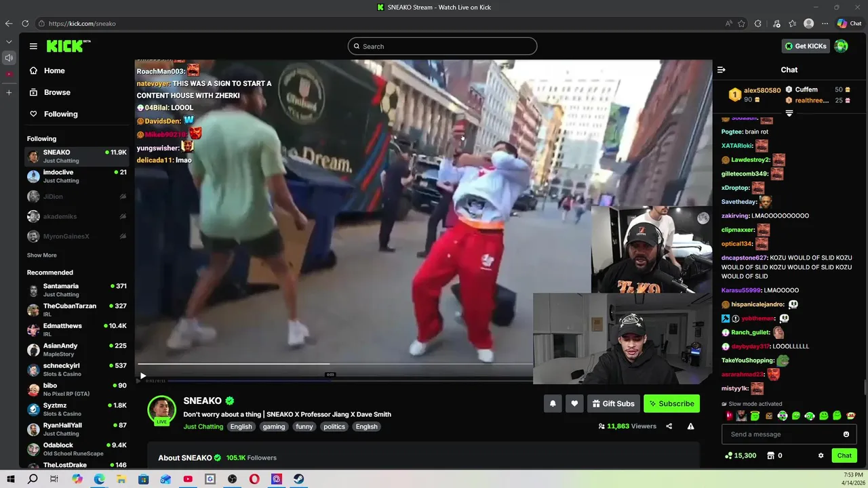Image resolution: width=868 pixels, height=488 pixels.
Task: Open user profile avatar top right
Action: pos(841,46)
